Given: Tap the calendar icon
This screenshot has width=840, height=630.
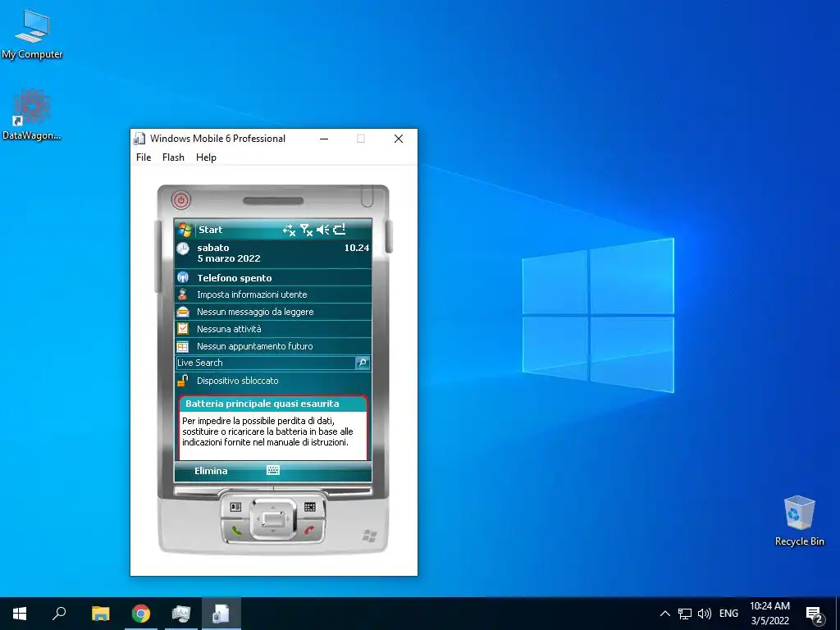Looking at the screenshot, I should point(183,346).
